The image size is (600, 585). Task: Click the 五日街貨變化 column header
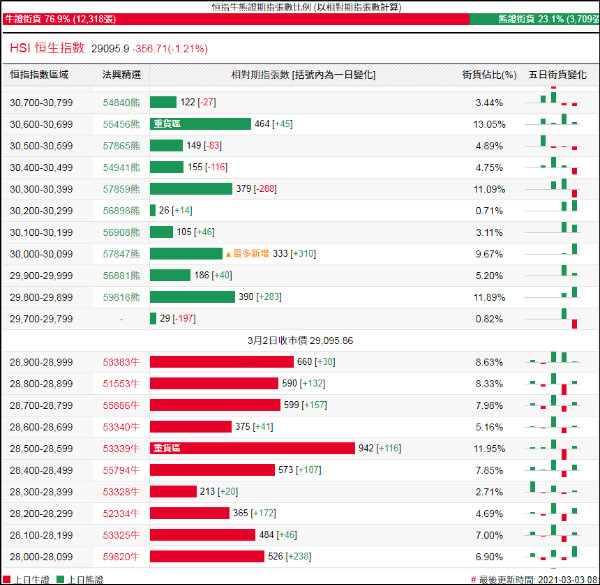click(x=557, y=75)
